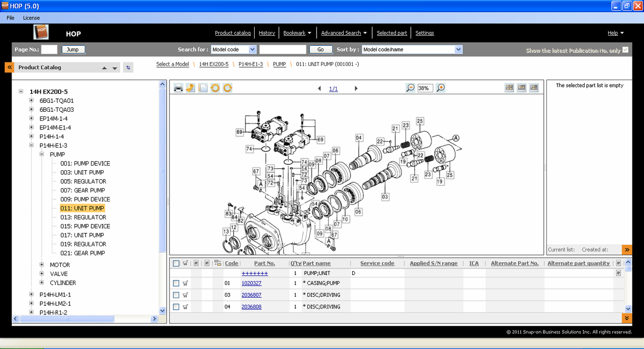Open the License menu

point(31,18)
